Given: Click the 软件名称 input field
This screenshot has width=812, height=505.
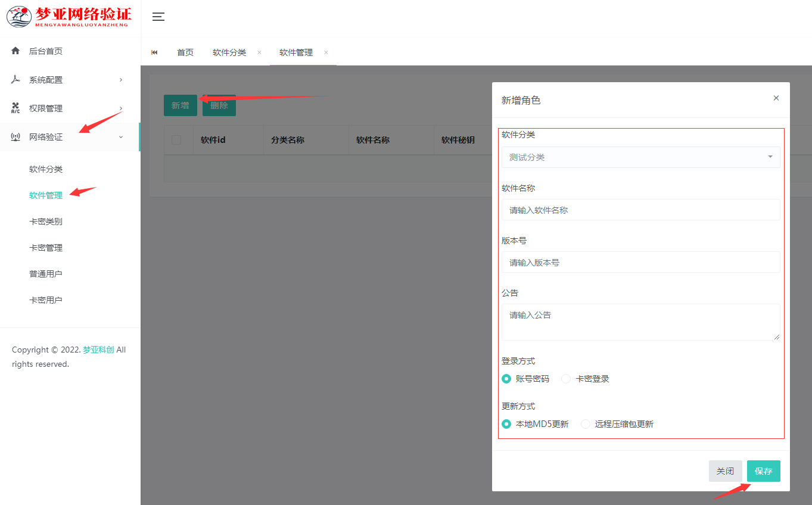Looking at the screenshot, I should point(640,210).
